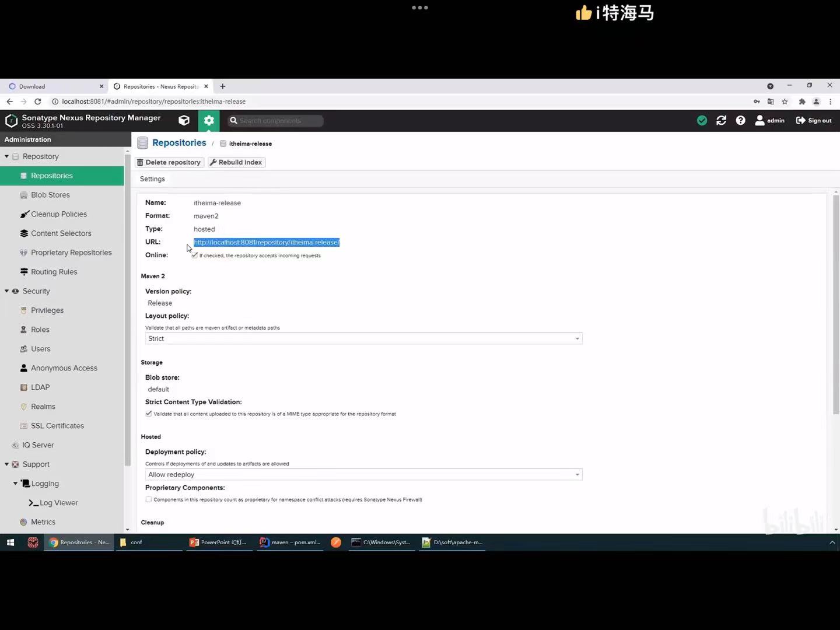Image resolution: width=840 pixels, height=630 pixels.
Task: Open the Windows Start menu
Action: pos(10,542)
